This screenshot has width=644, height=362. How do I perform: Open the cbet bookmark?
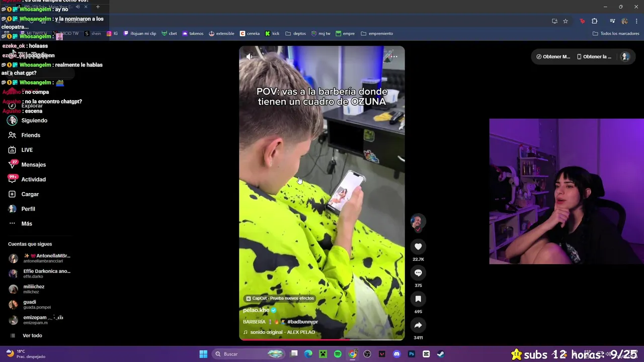click(169, 34)
